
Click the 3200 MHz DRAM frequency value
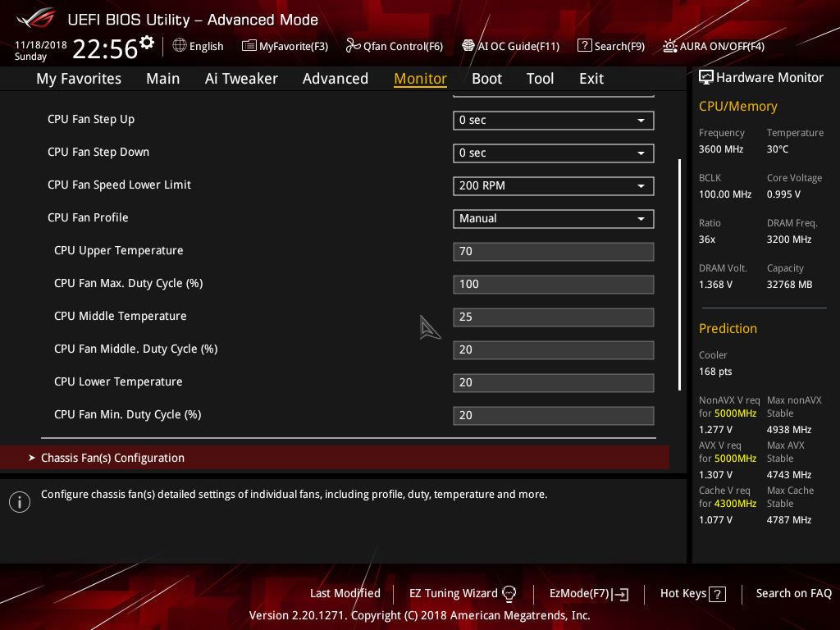click(788, 240)
